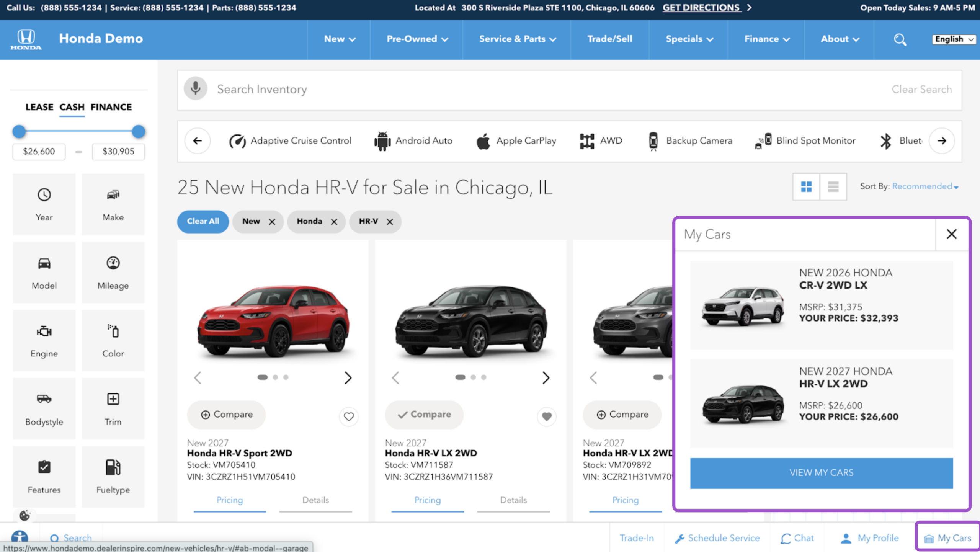Switch to list view layout
This screenshot has width=980, height=552.
point(833,187)
